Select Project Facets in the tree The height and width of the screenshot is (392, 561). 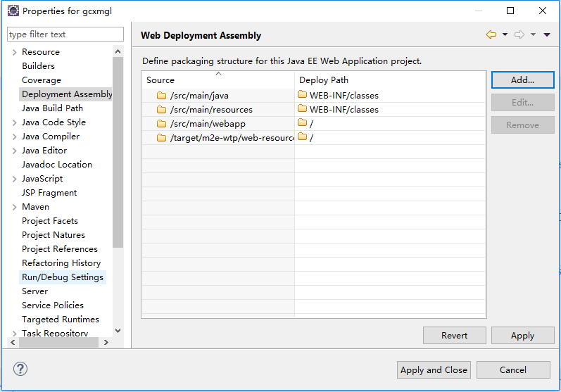[x=50, y=221]
